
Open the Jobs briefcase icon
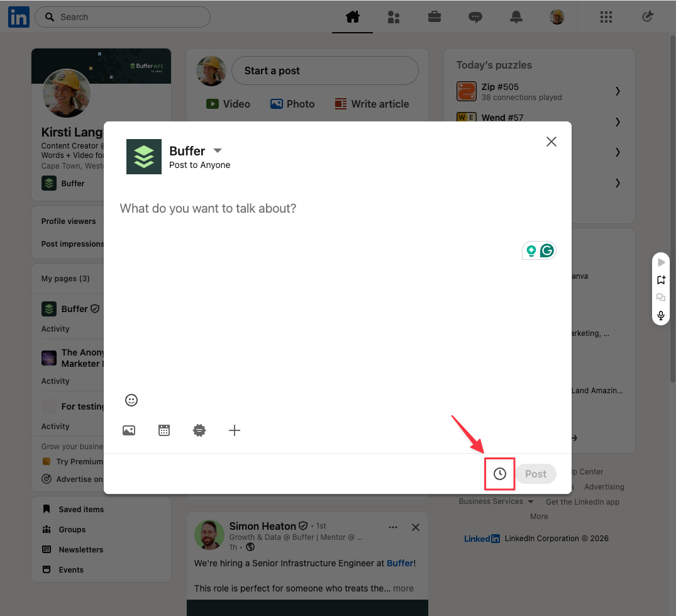click(x=434, y=17)
